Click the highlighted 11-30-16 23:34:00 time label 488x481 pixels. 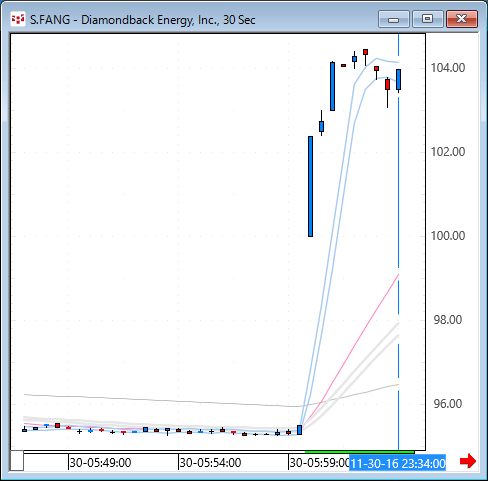pyautogui.click(x=398, y=463)
